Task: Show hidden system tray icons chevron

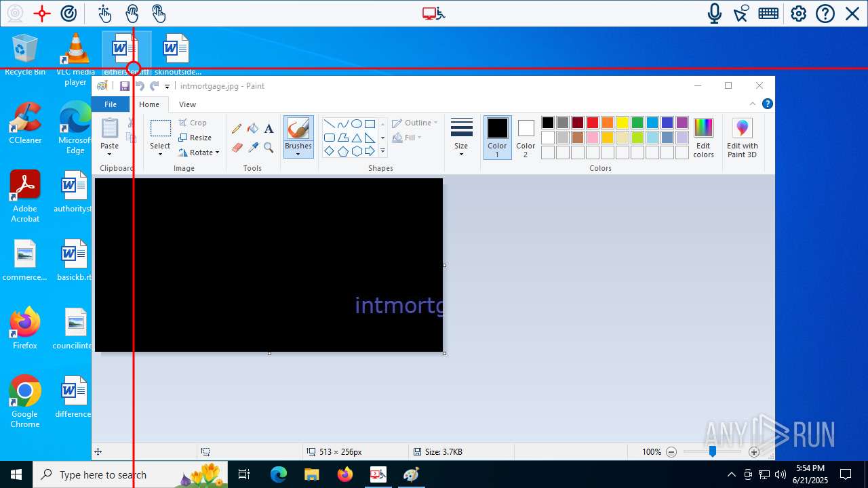Action: [731, 474]
